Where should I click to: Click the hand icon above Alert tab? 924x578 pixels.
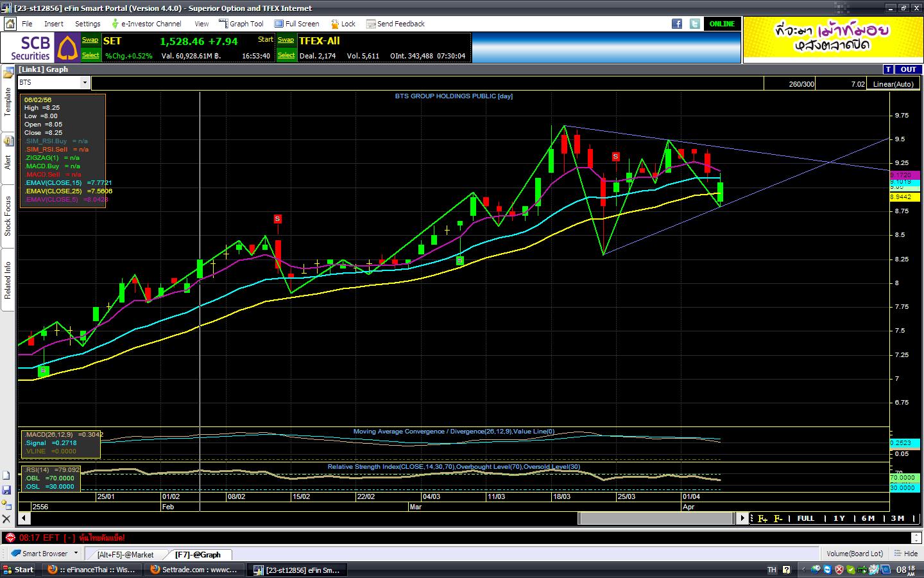[8, 141]
